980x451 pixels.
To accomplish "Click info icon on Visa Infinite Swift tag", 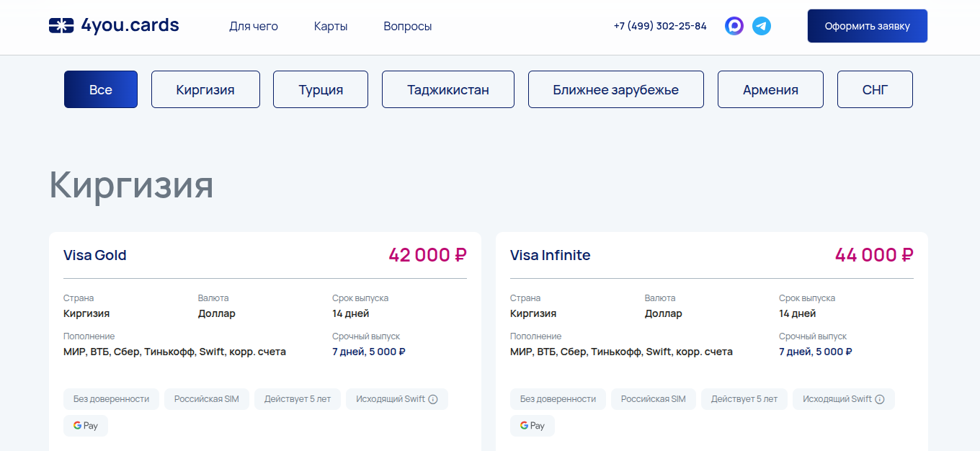I will 880,399.
